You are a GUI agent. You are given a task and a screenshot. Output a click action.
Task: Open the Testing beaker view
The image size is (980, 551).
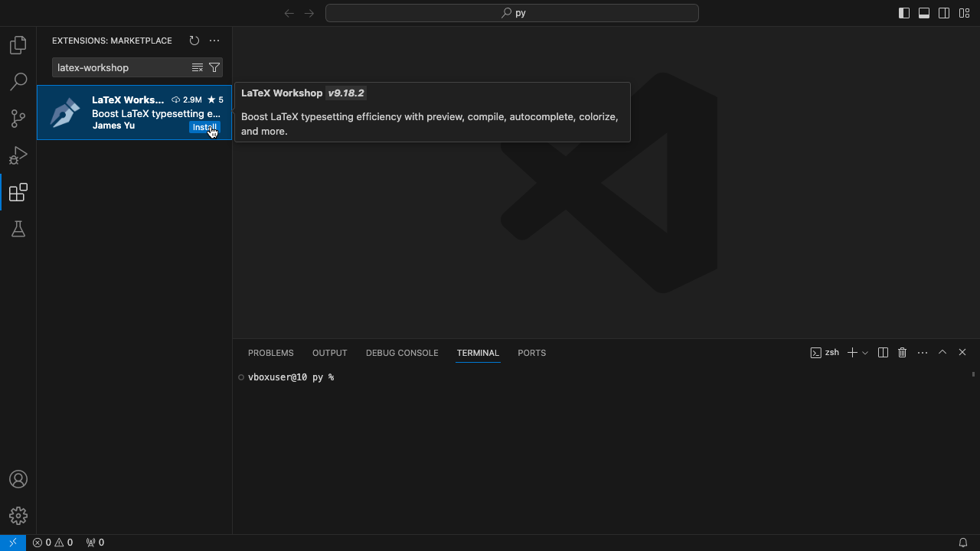(18, 229)
